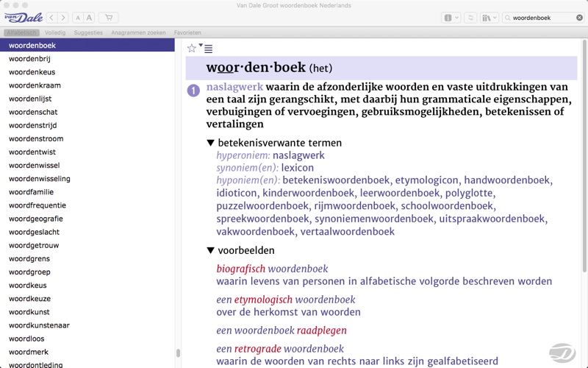This screenshot has height=368, width=588.
Task: Select woordgetrouw in the word list
Action: coord(87,245)
